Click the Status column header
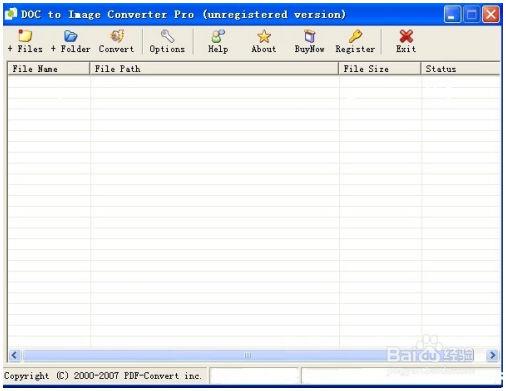The height and width of the screenshot is (391, 506). tap(460, 69)
